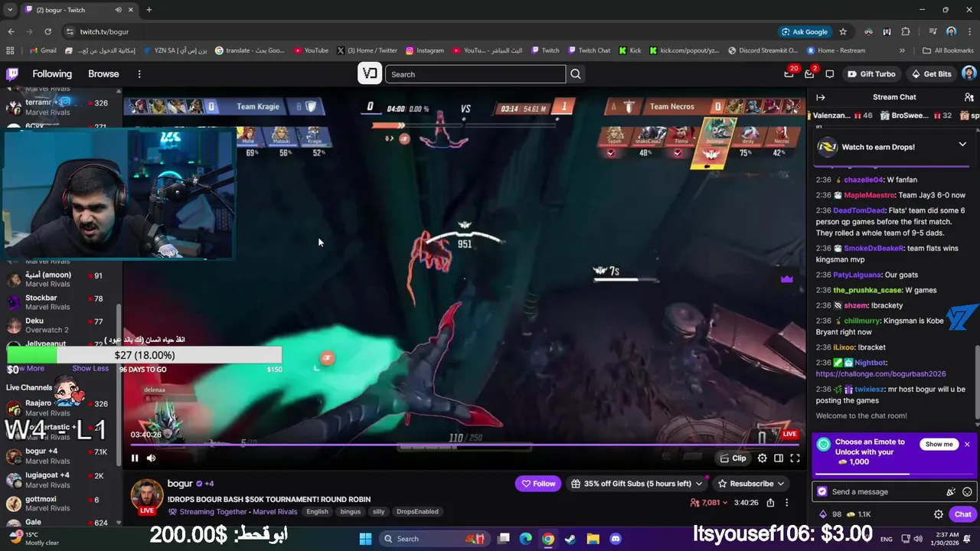Open Discord from the taskbar
The width and height of the screenshot is (980, 551).
(x=616, y=539)
